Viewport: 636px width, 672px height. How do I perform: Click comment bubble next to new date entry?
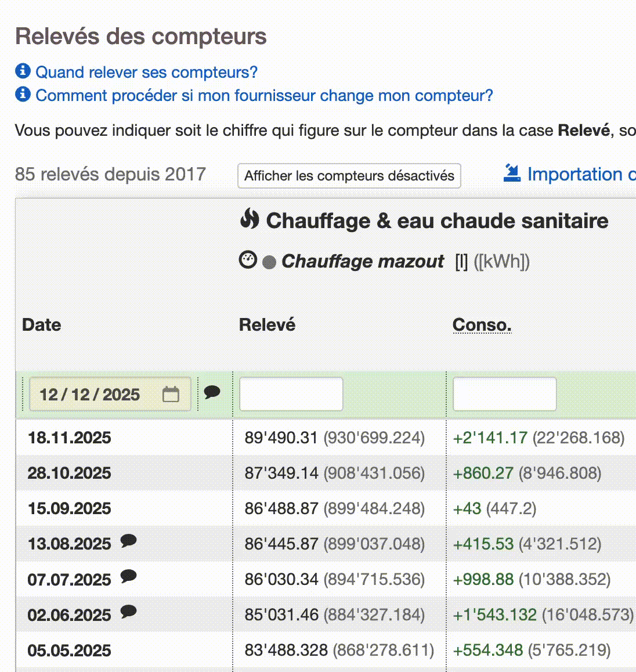212,392
